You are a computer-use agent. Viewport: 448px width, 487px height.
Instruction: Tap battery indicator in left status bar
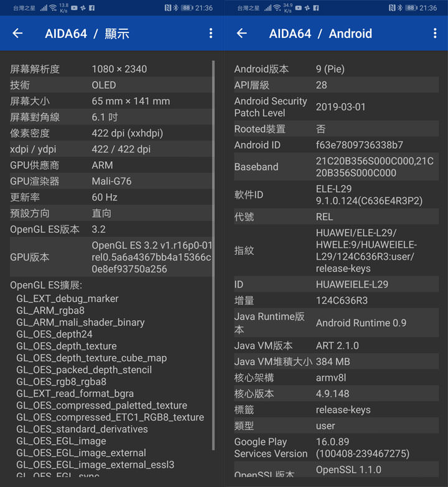pos(187,7)
